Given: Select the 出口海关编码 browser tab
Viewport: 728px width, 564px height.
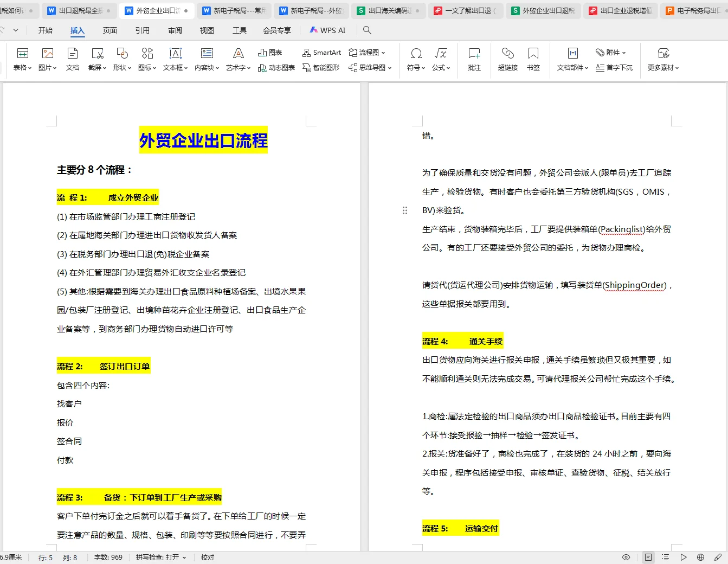Looking at the screenshot, I should (388, 9).
